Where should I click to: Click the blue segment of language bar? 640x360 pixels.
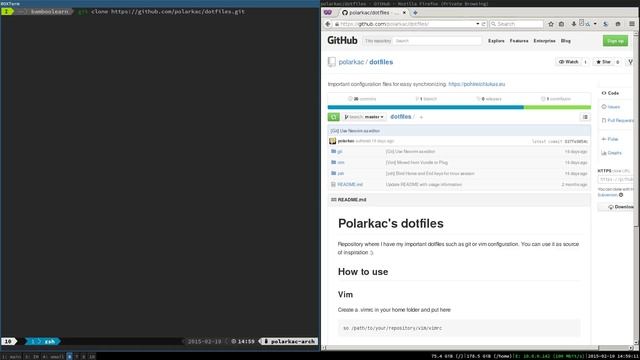pos(425,107)
